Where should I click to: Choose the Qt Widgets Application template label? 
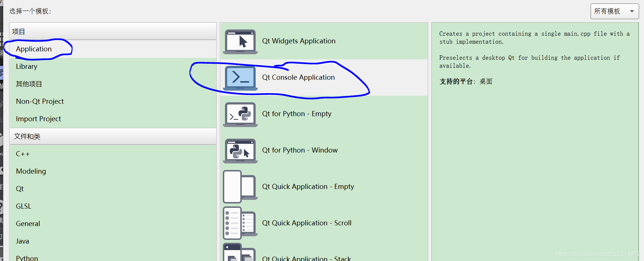[x=299, y=41]
